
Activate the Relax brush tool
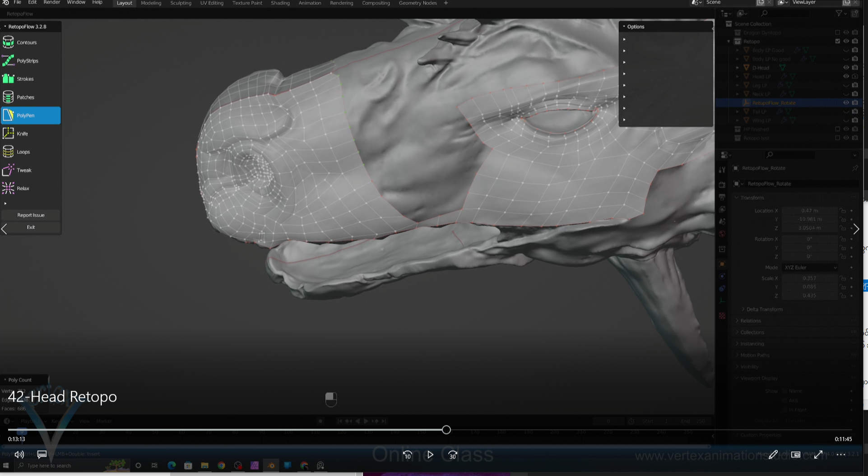(23, 189)
